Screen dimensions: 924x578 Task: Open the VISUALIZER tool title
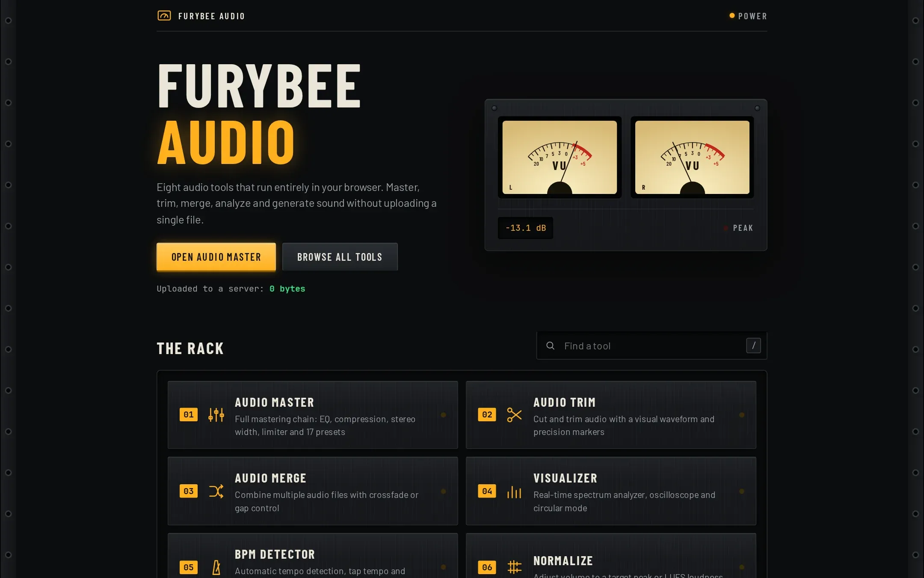(565, 478)
